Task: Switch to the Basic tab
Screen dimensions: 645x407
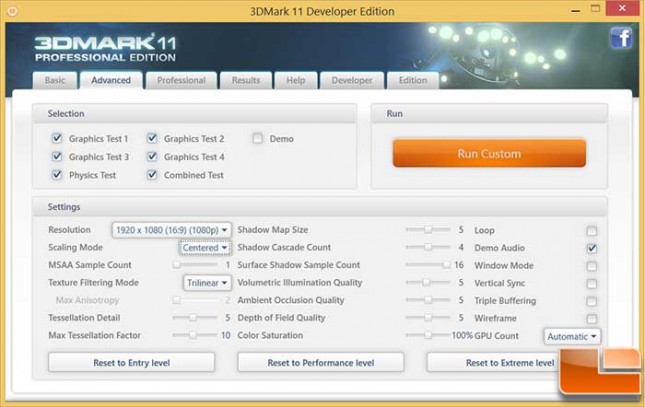Action: point(55,80)
